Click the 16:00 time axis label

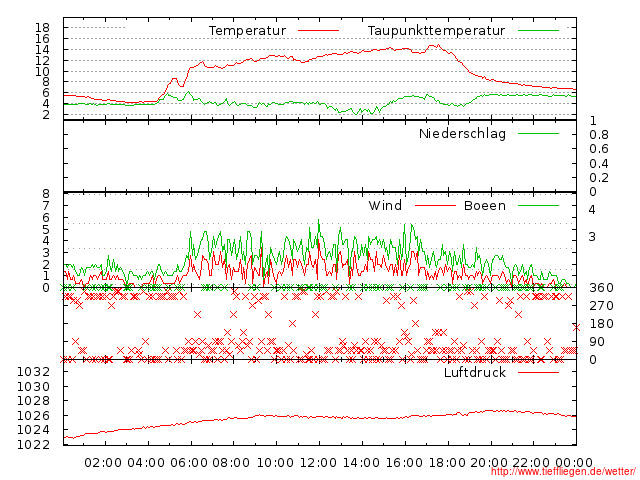[404, 463]
